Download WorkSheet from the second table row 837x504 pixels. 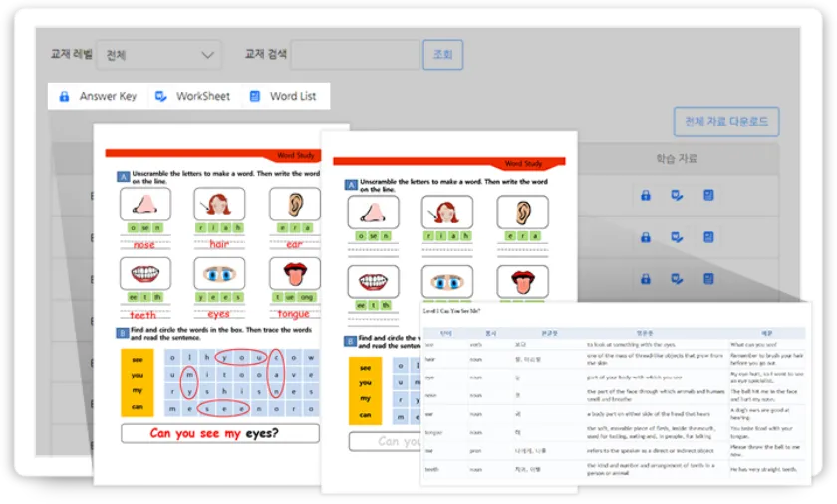coord(677,237)
